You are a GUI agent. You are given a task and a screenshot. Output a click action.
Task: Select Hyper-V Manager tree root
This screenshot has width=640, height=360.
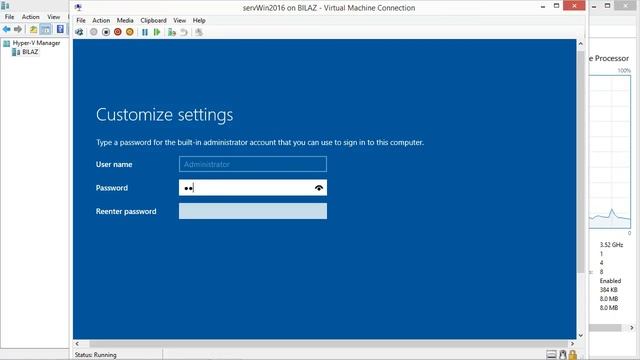[x=32, y=43]
